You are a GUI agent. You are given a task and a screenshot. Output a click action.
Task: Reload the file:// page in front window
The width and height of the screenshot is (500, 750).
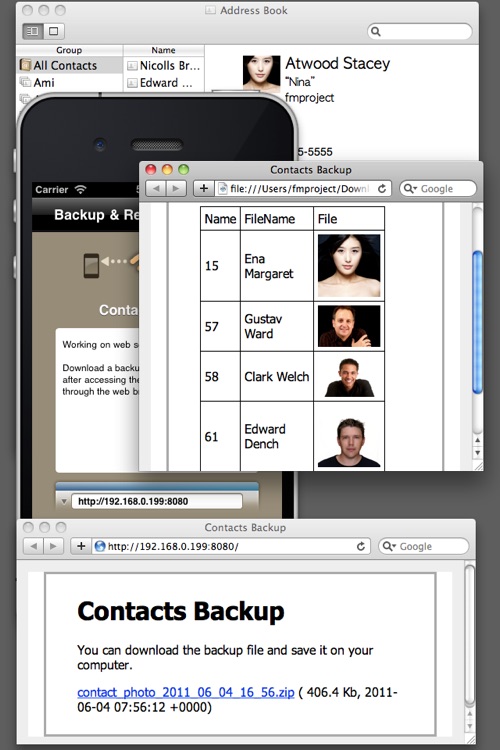click(381, 188)
